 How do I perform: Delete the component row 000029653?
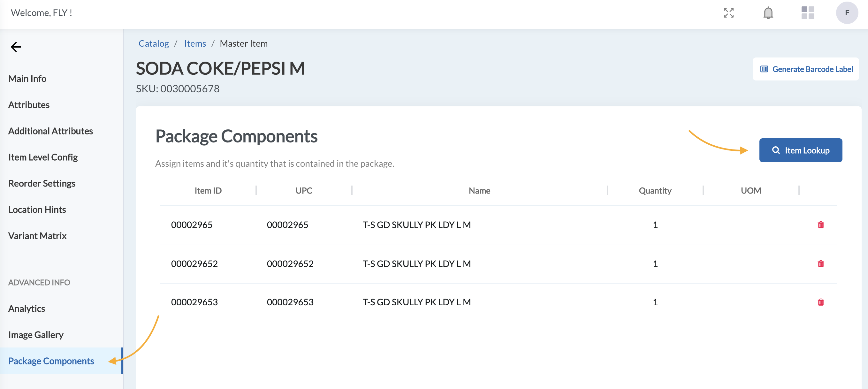tap(820, 302)
